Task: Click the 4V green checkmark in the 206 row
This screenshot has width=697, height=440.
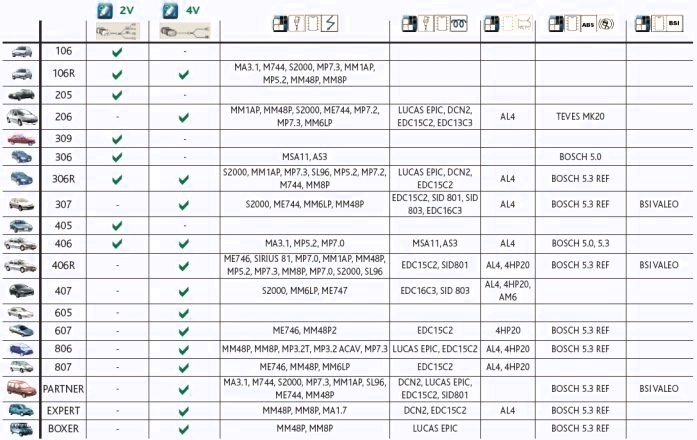Action: (184, 118)
